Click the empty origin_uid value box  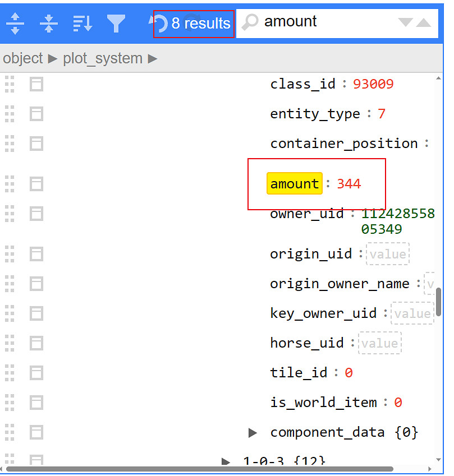(x=387, y=254)
